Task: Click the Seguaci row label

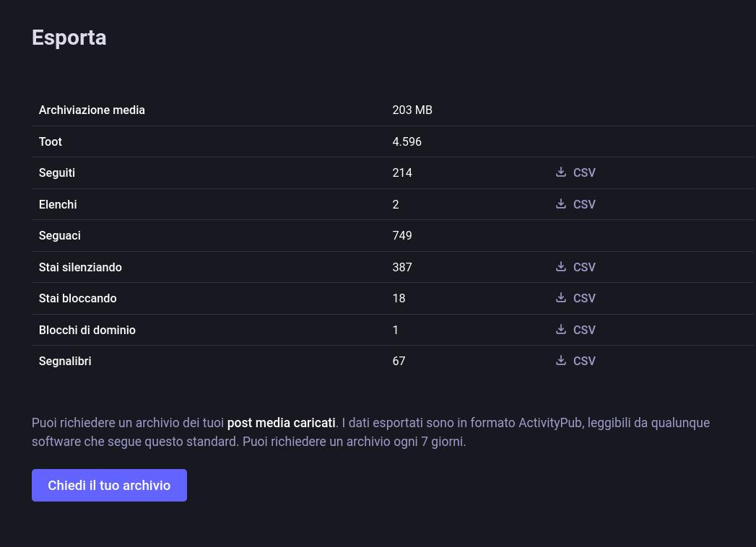Action: [60, 236]
